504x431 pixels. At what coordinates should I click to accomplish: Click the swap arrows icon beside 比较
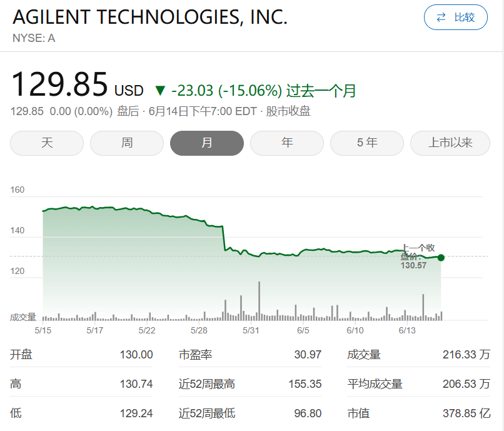[441, 18]
